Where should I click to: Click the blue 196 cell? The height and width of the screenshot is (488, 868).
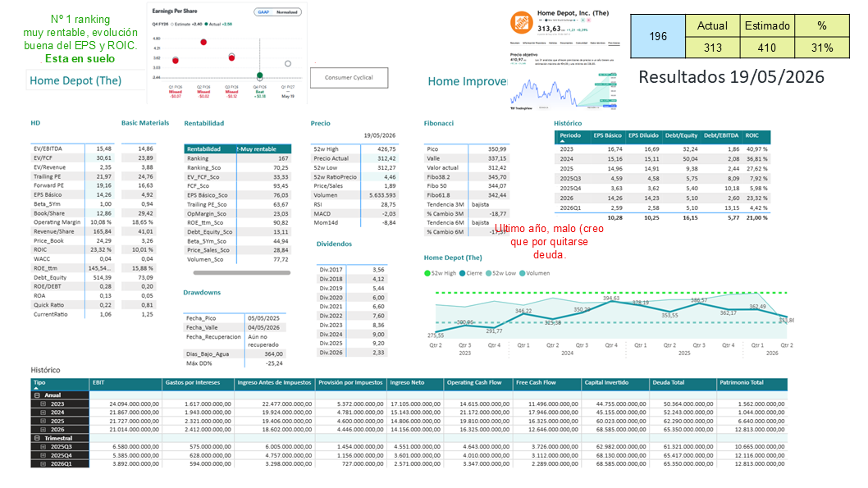pyautogui.click(x=658, y=37)
